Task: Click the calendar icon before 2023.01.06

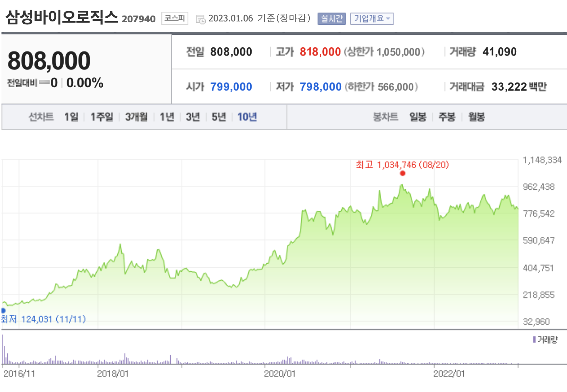Action: (x=201, y=19)
